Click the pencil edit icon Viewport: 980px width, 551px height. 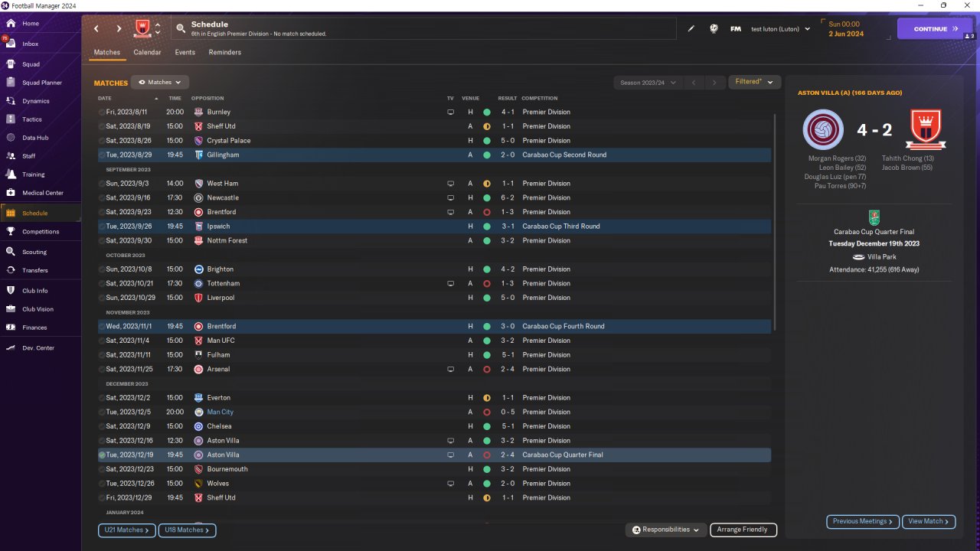coord(691,29)
